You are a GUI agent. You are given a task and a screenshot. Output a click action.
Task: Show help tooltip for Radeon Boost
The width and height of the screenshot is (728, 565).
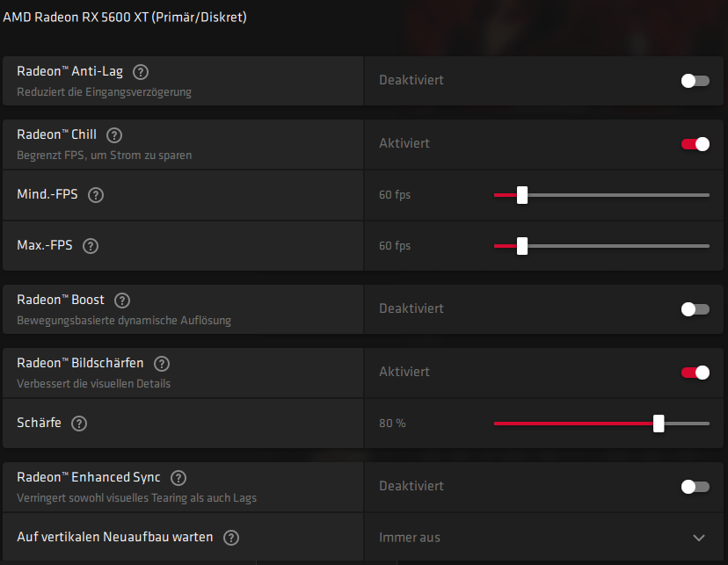click(x=122, y=301)
